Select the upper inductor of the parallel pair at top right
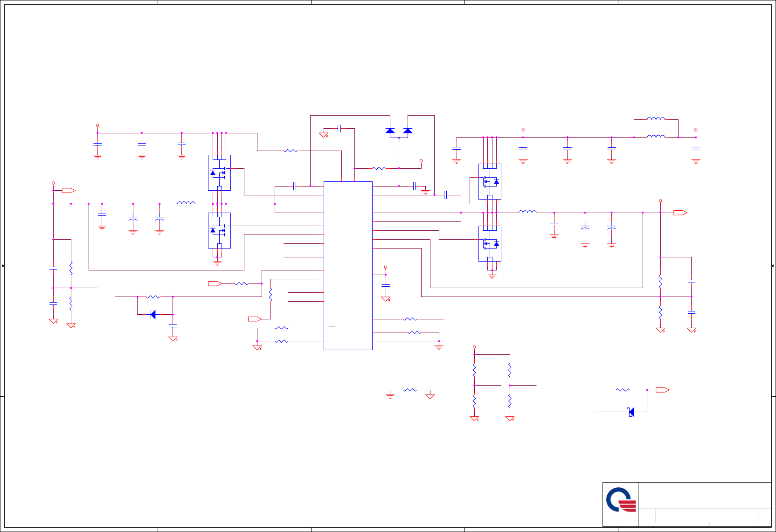Screen dimensions: 776x532 [656, 119]
